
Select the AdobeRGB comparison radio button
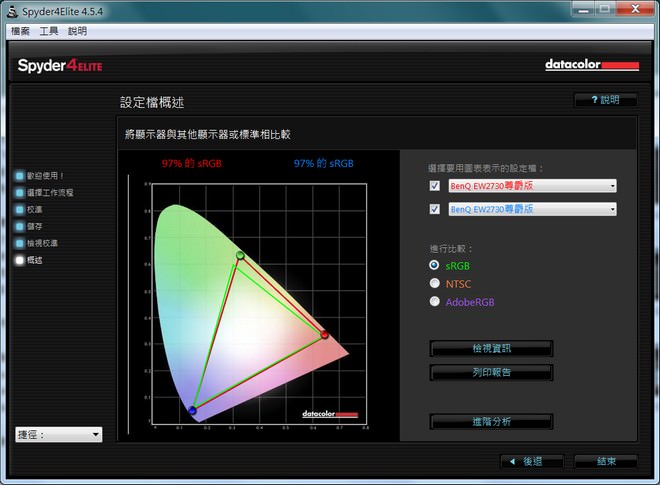(x=434, y=301)
